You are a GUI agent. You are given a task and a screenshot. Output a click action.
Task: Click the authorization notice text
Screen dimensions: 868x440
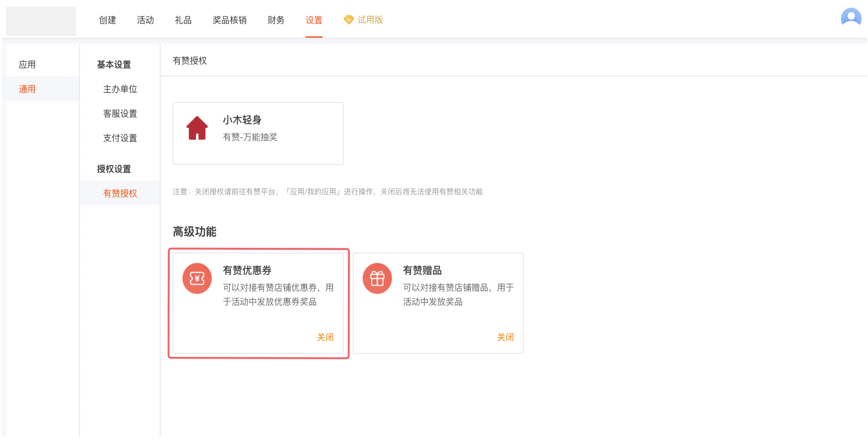tap(328, 192)
